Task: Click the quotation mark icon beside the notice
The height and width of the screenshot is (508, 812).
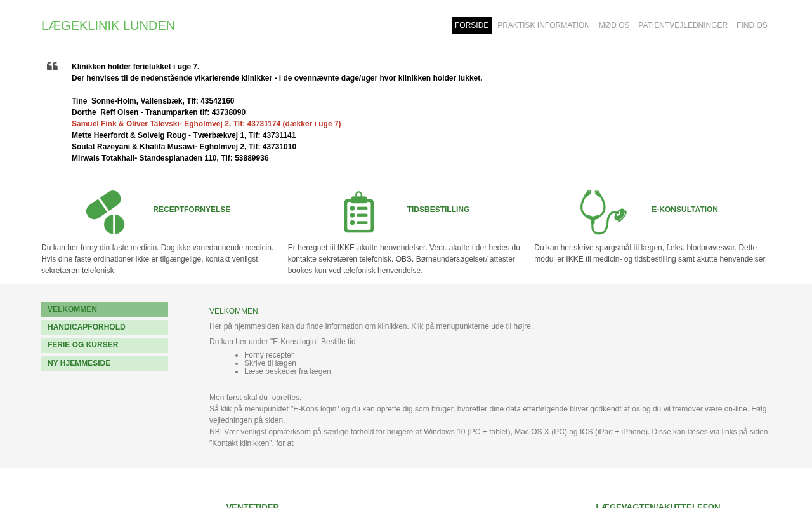Action: (x=52, y=66)
